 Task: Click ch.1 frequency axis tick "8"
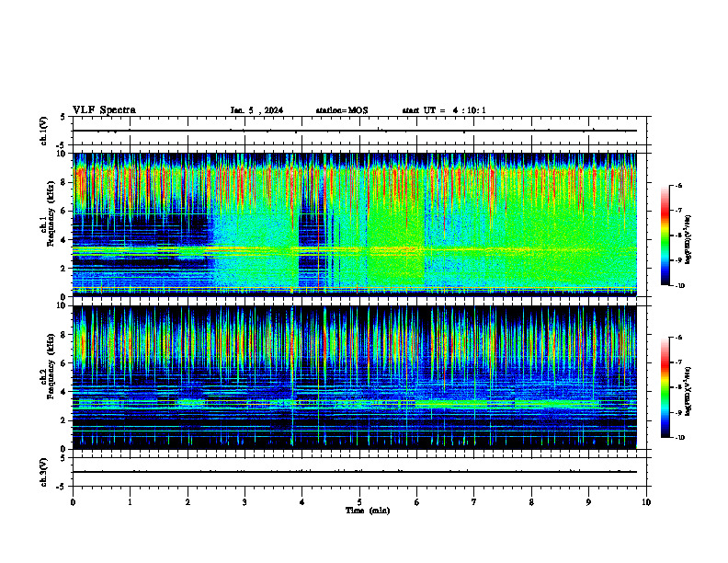tap(63, 182)
